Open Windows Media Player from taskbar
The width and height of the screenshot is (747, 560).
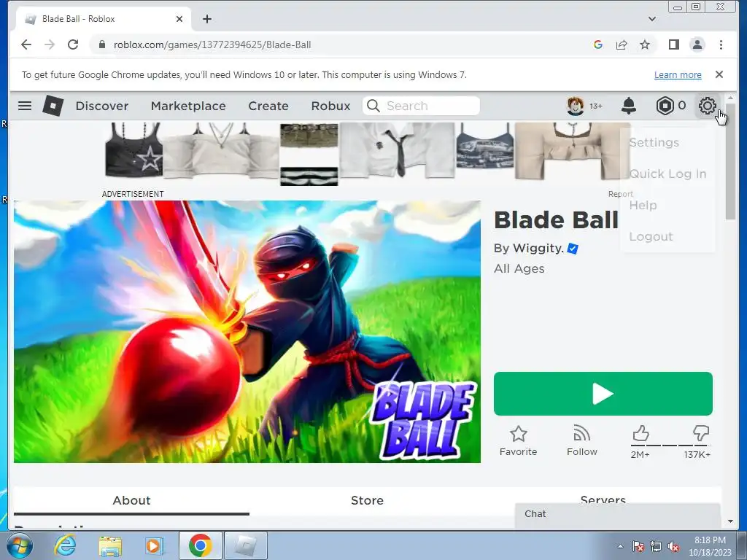154,545
